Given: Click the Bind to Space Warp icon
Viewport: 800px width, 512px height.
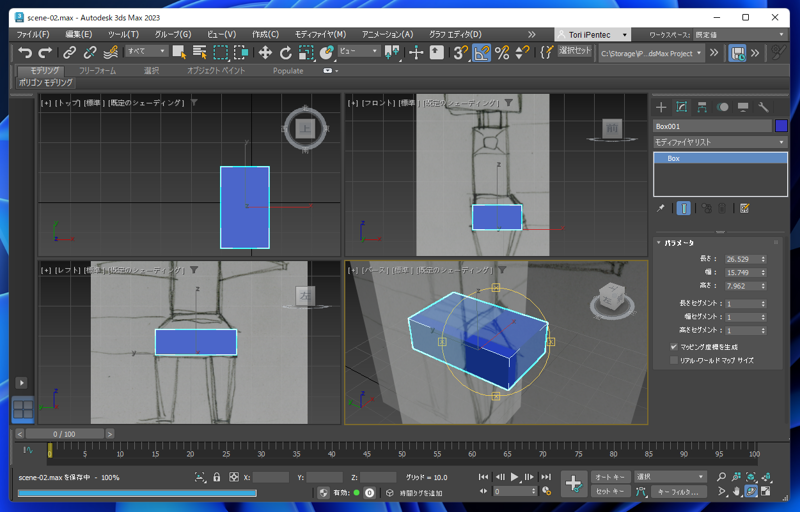Looking at the screenshot, I should point(111,52).
